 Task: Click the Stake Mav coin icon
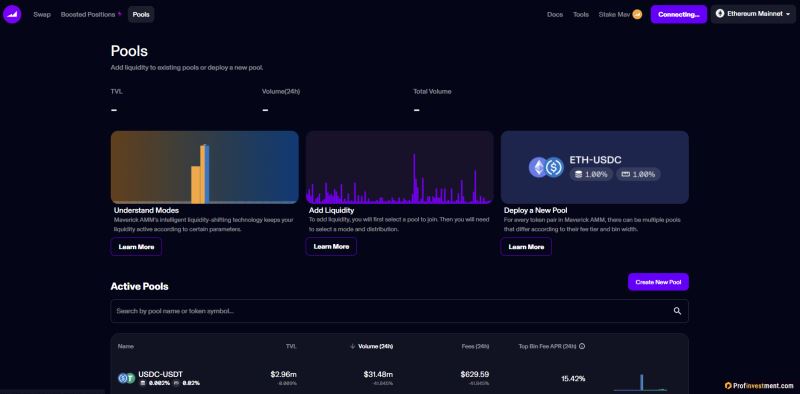pyautogui.click(x=637, y=14)
